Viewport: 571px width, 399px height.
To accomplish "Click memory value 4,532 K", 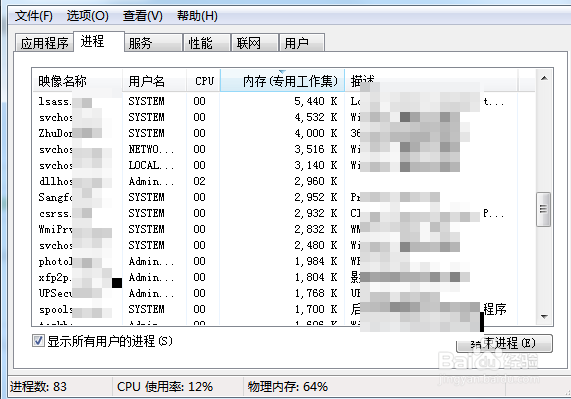I will coord(316,117).
